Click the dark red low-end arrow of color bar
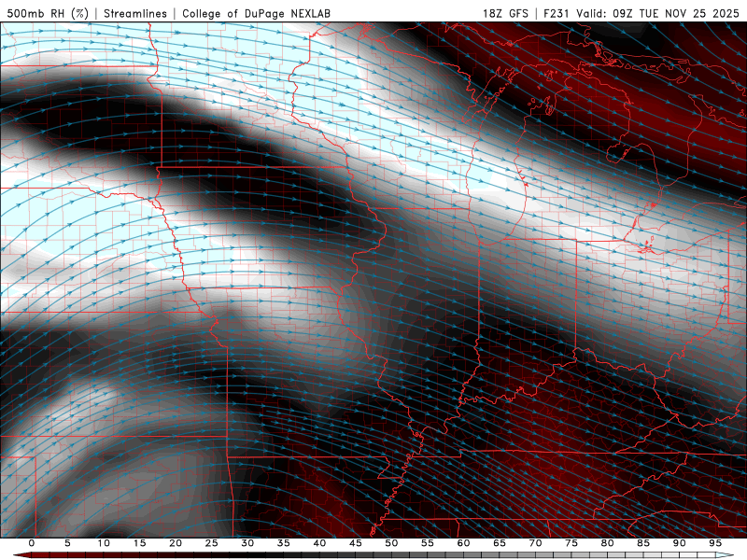Image resolution: width=747 pixels, height=560 pixels. tap(21, 555)
